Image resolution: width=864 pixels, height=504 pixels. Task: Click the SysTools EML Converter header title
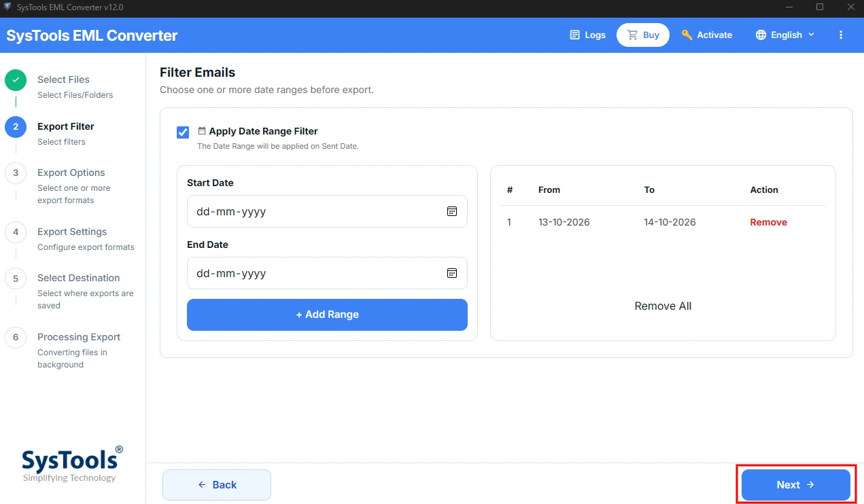point(92,35)
